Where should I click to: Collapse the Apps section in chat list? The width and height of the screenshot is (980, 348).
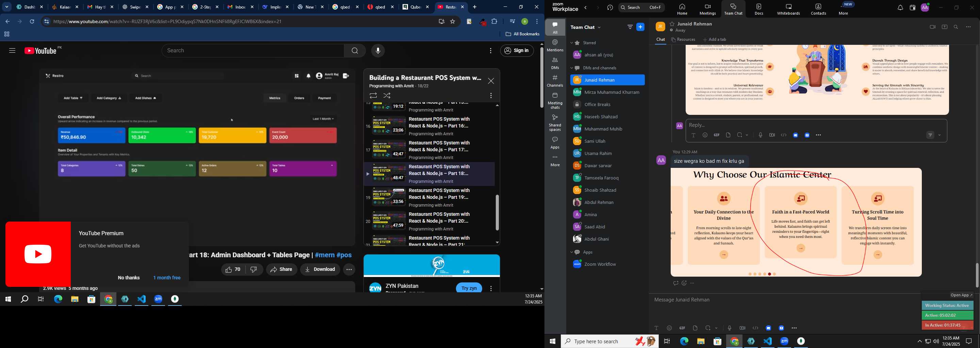point(571,252)
